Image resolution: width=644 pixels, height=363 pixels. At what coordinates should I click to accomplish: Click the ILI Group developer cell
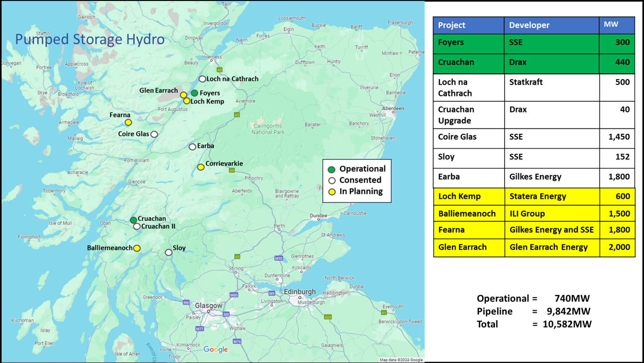click(x=552, y=213)
